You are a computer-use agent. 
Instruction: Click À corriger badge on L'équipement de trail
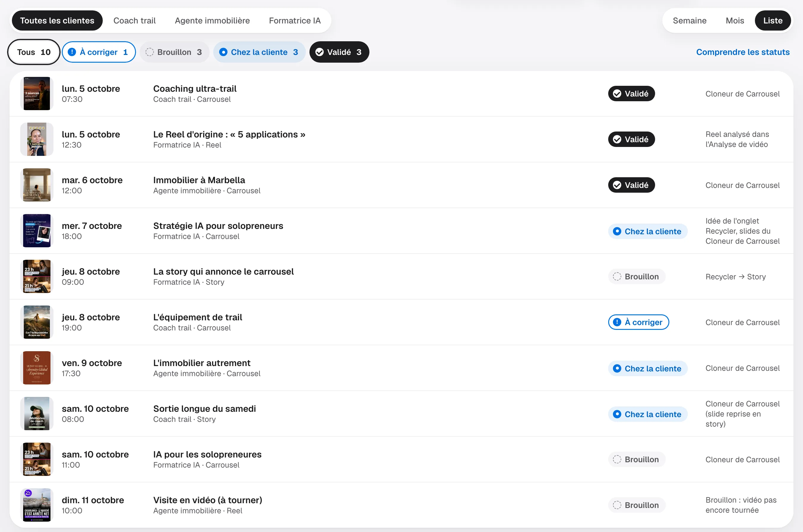[x=638, y=322]
